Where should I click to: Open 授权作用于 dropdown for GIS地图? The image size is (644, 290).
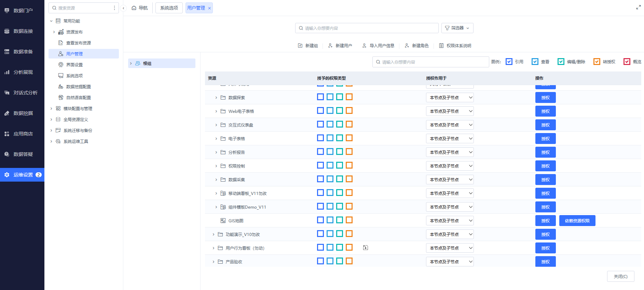[x=450, y=221]
